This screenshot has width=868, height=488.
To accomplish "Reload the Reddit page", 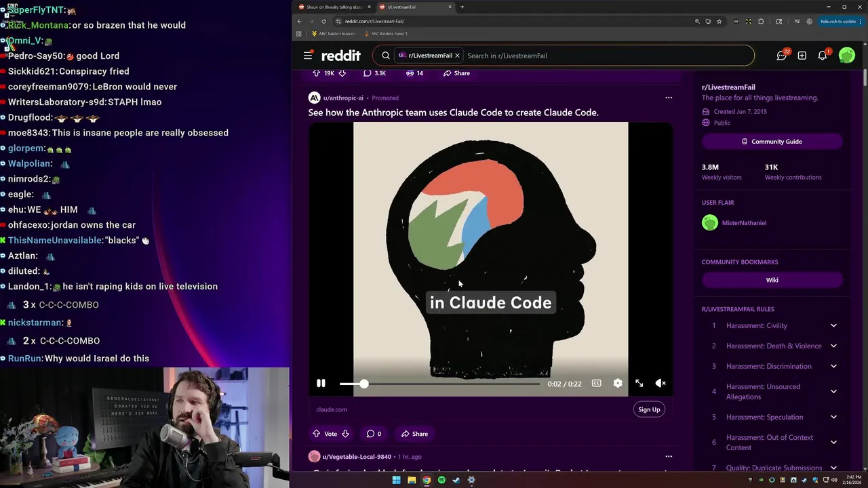I will pyautogui.click(x=323, y=21).
